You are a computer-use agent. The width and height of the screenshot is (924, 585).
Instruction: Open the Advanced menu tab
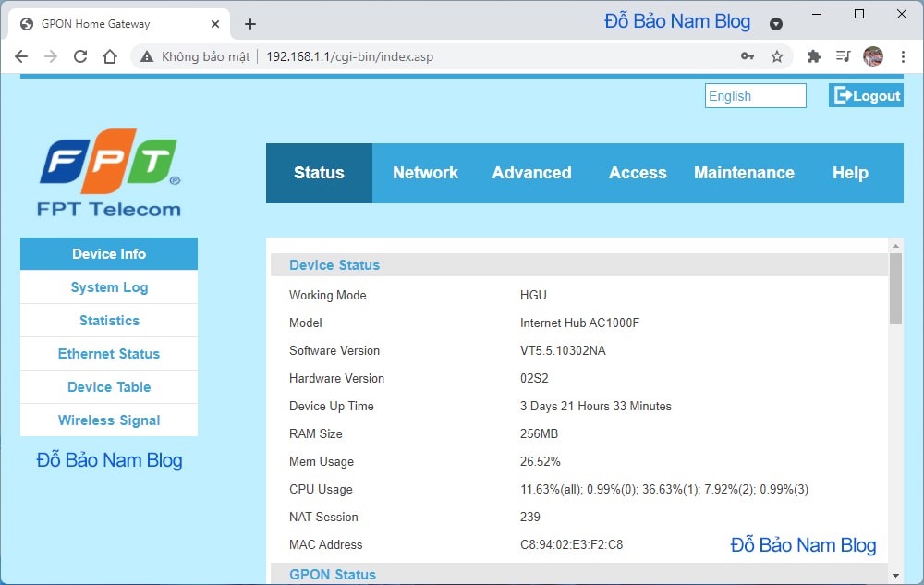point(531,173)
